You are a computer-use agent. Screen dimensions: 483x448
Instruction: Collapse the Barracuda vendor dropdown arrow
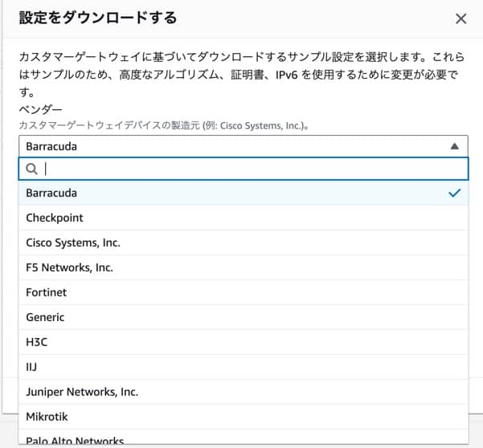coord(454,146)
